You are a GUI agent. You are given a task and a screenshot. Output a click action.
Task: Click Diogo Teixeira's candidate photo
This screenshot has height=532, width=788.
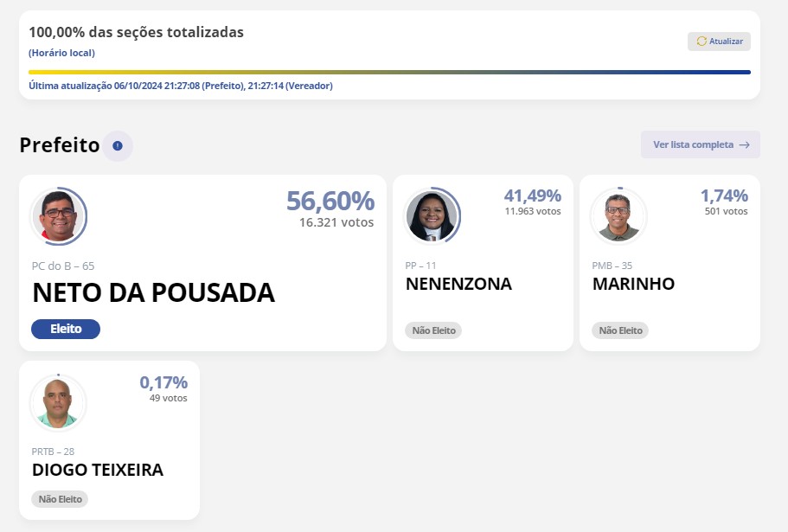coord(58,402)
